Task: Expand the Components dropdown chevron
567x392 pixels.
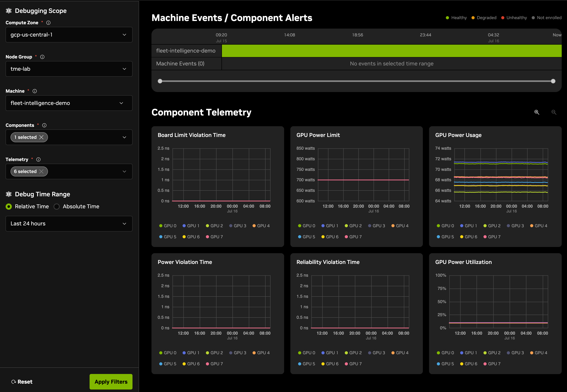Action: click(124, 137)
